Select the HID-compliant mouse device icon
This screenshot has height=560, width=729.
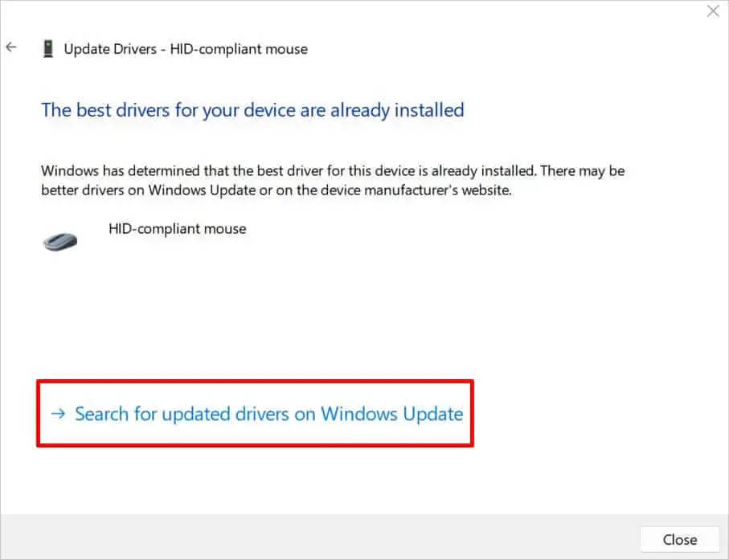59,239
